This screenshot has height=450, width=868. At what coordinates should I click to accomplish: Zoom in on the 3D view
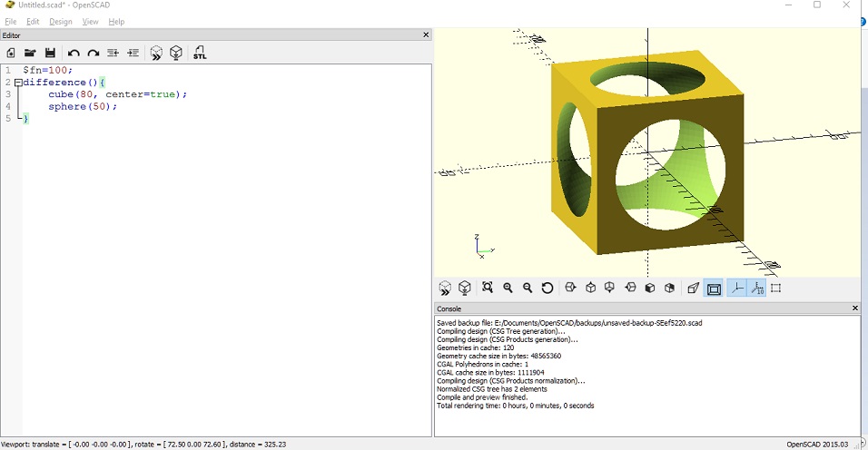[x=508, y=288]
